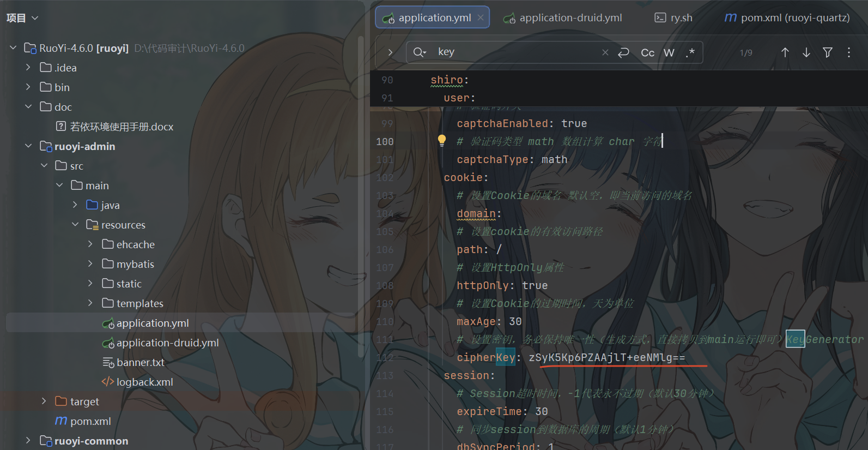The width and height of the screenshot is (868, 450).
Task: Expand the .idea folder
Action: (x=28, y=67)
